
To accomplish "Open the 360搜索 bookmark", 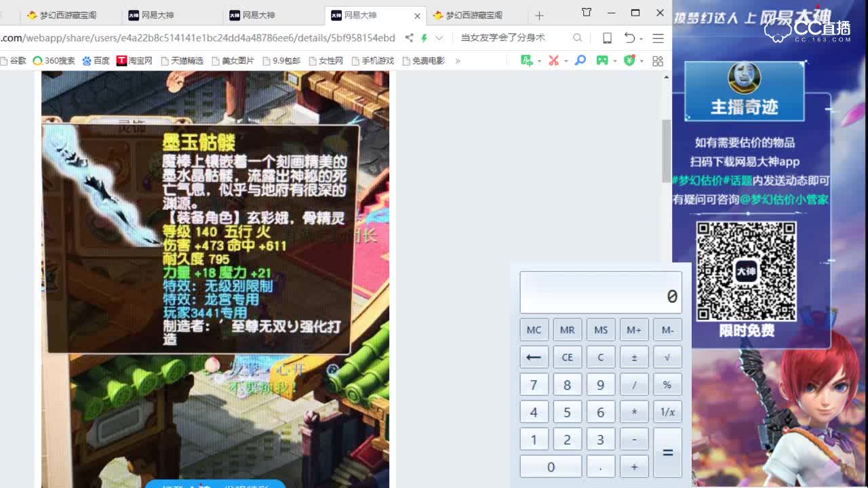I will coord(54,61).
